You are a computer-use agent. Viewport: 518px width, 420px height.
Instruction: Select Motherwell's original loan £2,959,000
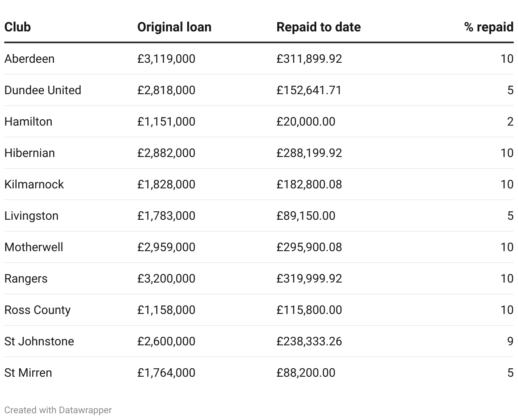(x=166, y=247)
